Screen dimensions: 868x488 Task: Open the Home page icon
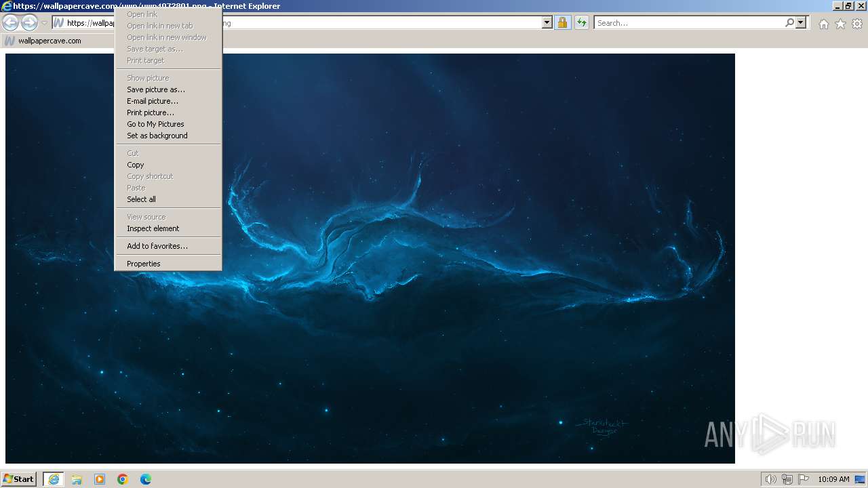[x=823, y=24]
